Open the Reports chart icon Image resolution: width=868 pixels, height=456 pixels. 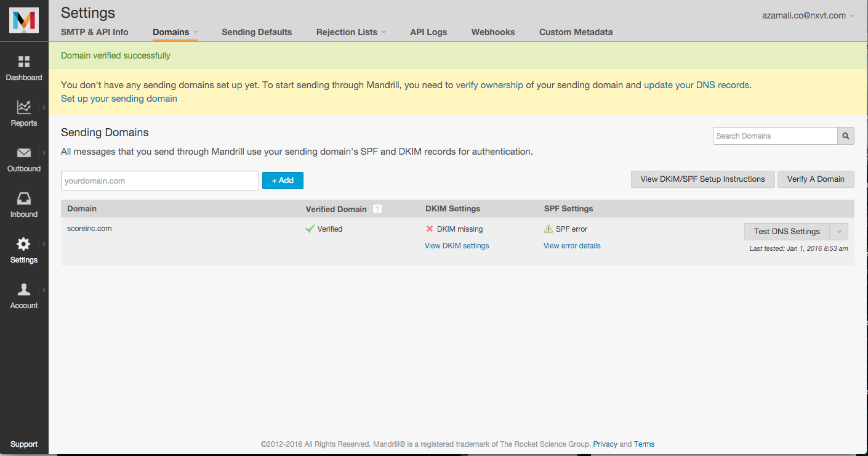(24, 107)
